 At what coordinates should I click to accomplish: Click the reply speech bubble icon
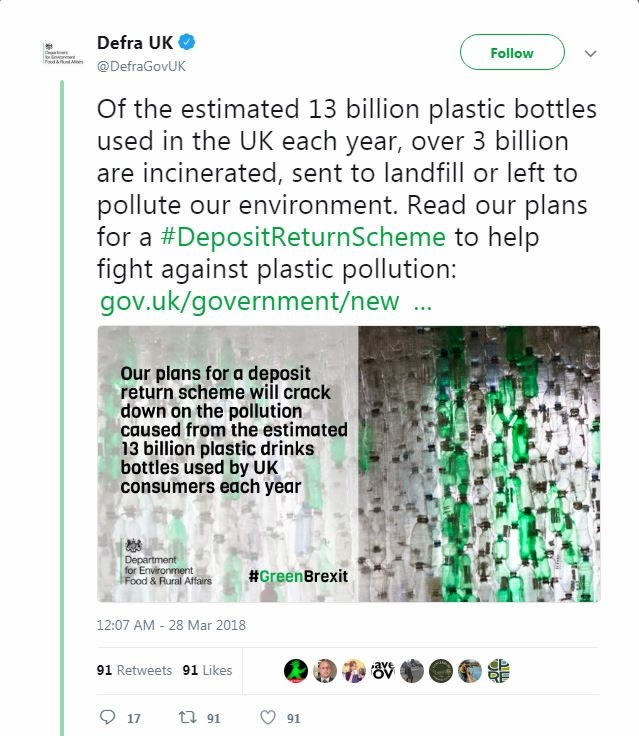click(110, 717)
